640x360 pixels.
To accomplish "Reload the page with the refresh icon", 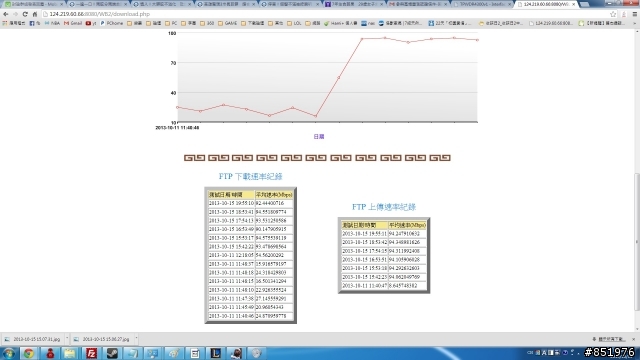I will pyautogui.click(x=25, y=14).
